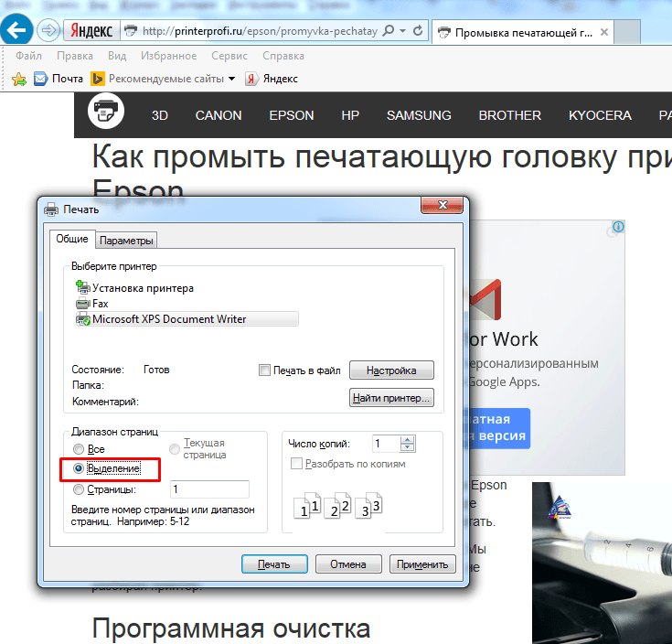Select the Страницы radio button
This screenshot has height=644, width=672.
tap(79, 489)
